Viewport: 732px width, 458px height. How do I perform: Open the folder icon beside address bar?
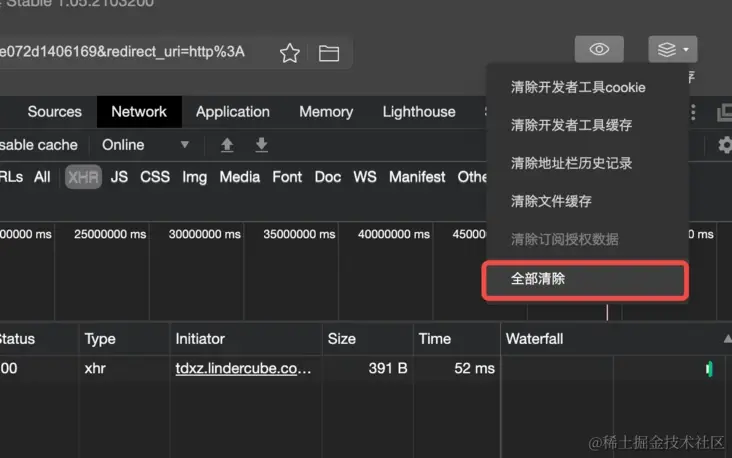[329, 53]
